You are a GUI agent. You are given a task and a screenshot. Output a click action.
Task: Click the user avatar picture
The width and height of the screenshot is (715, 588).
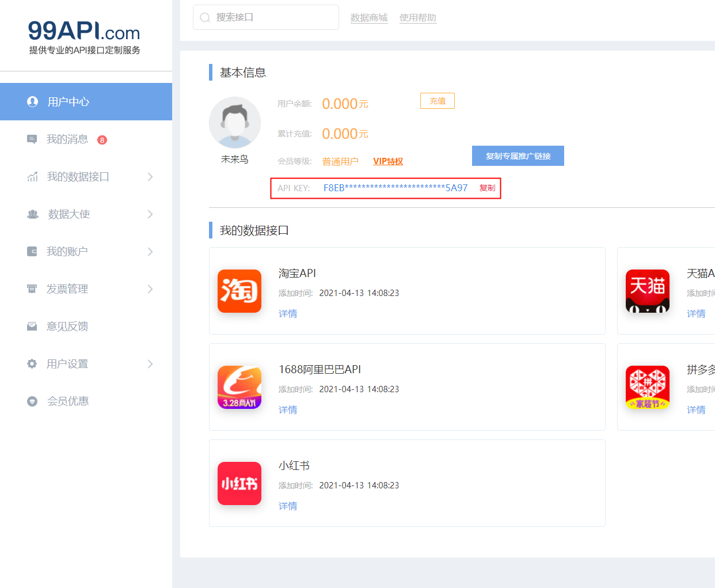point(234,123)
